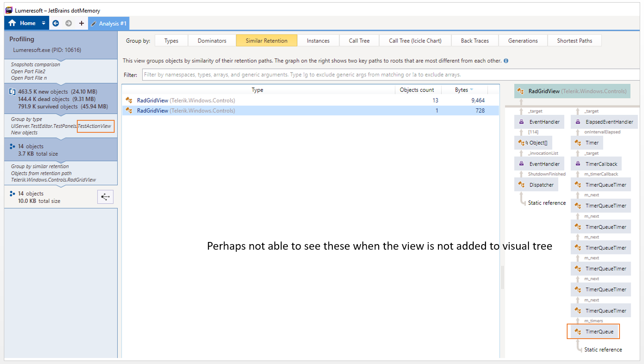The height and width of the screenshot is (364, 644).
Task: Focus the Filter input field
Action: click(391, 74)
